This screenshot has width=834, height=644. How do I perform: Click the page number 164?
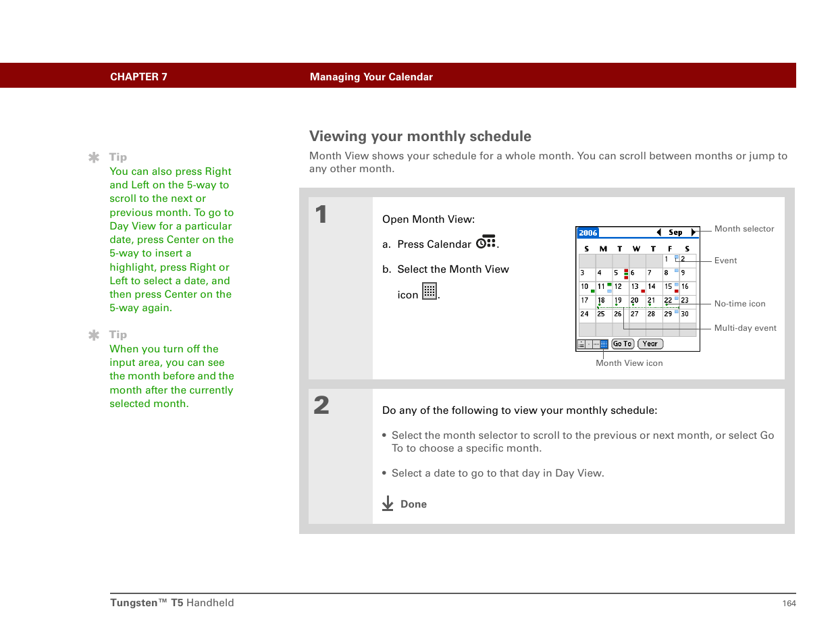[x=789, y=603]
